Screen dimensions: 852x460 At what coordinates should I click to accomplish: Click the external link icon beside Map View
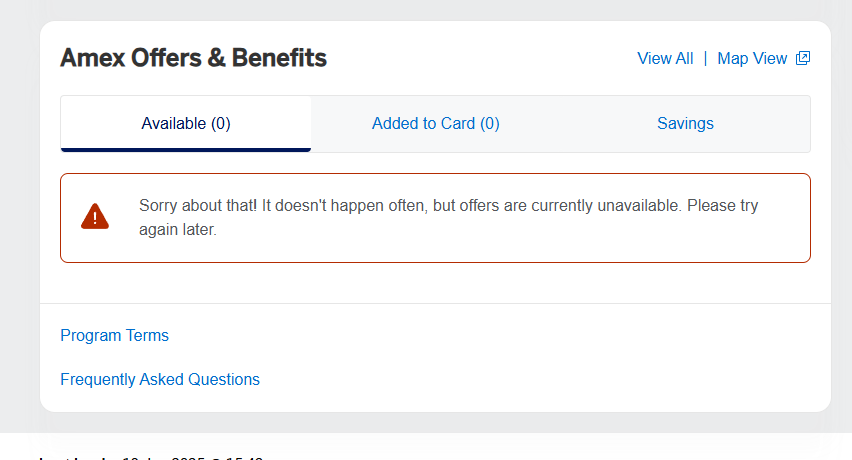802,59
